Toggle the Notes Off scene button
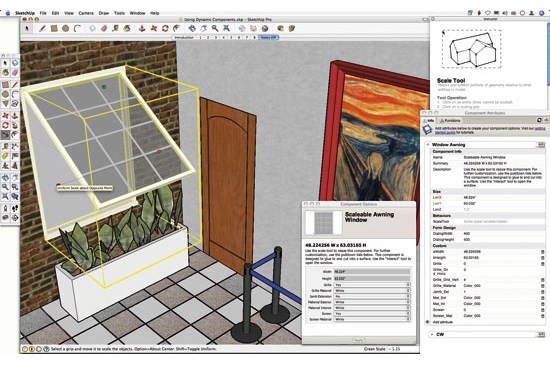The image size is (550, 367). pos(268,37)
